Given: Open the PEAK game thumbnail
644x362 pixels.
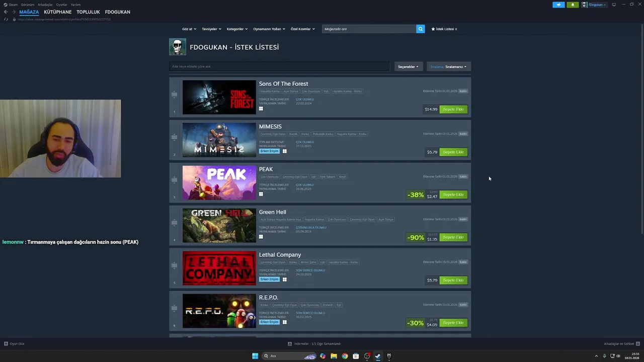Looking at the screenshot, I should point(219,183).
